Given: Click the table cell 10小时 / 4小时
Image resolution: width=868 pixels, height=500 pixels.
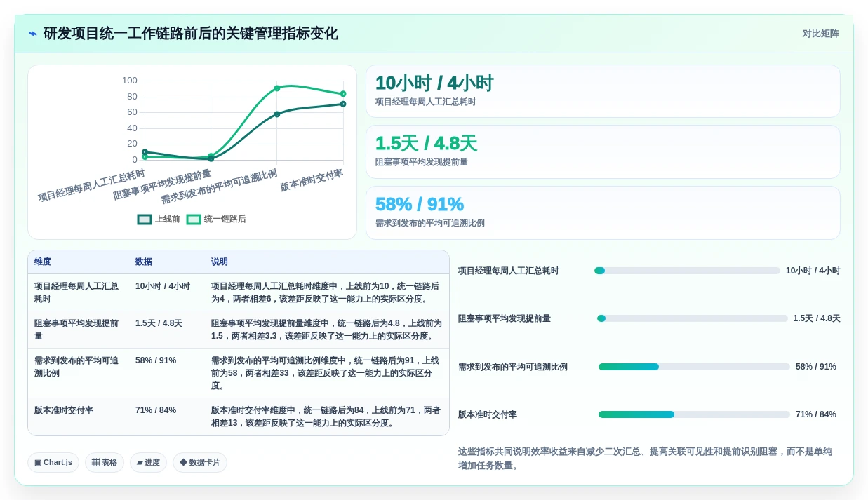Looking at the screenshot, I should pos(163,286).
